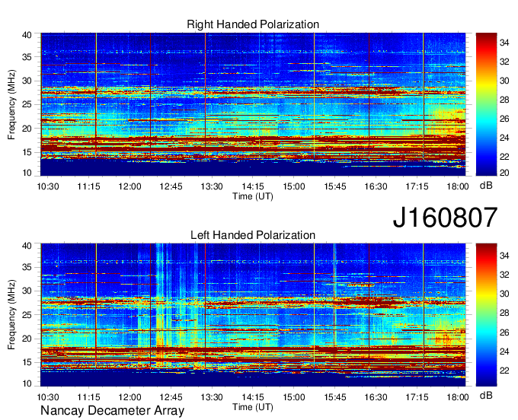This screenshot has width=518, height=420.
Task: Click the 18:00 time tick under lower plot
Action: [458, 397]
